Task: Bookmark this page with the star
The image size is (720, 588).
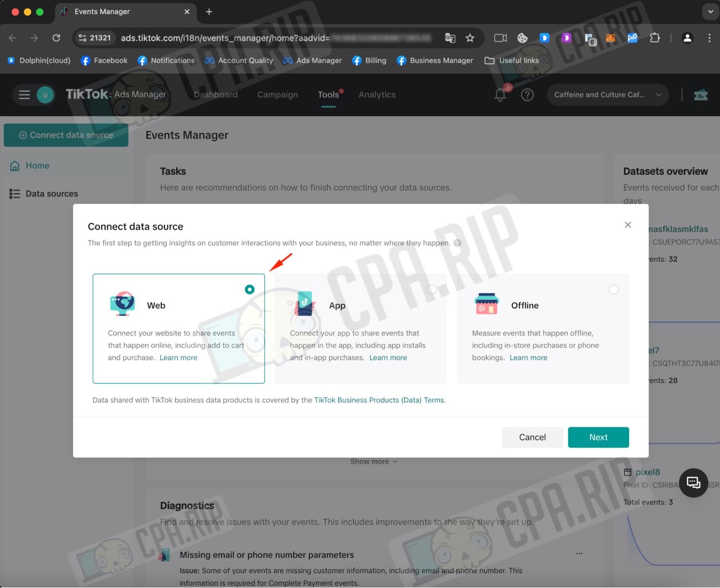Action: tap(470, 38)
